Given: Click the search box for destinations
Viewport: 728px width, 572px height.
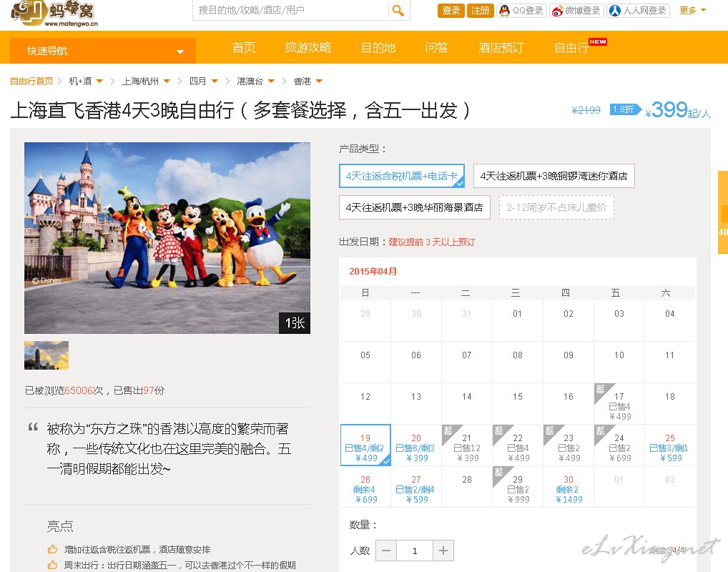Looking at the screenshot, I should [290, 10].
